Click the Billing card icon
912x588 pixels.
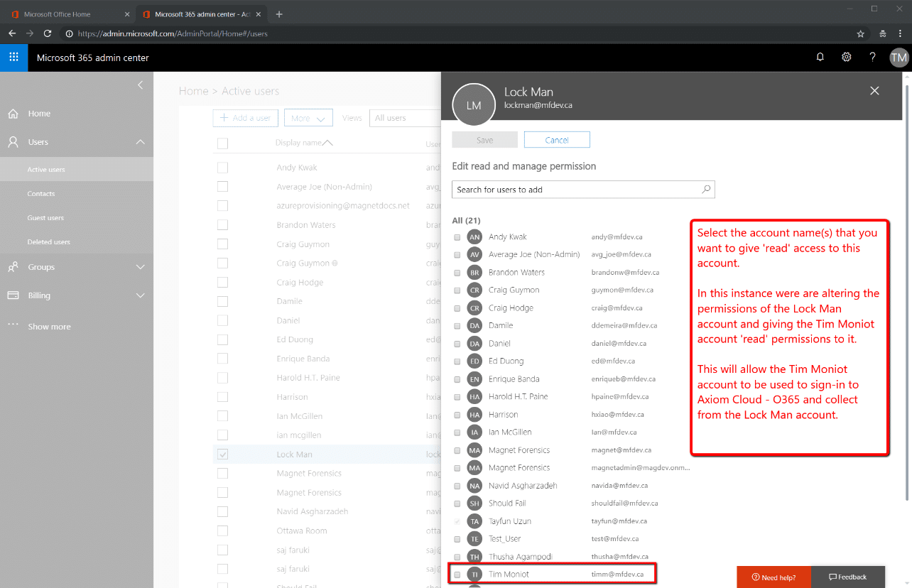click(13, 295)
